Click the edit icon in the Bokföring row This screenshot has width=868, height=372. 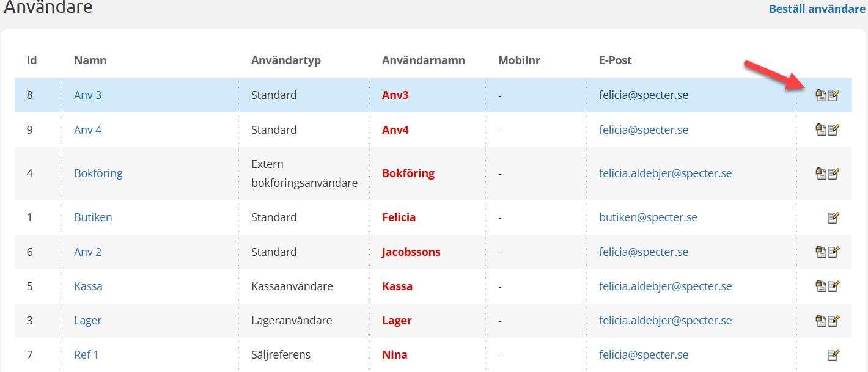pyautogui.click(x=834, y=173)
